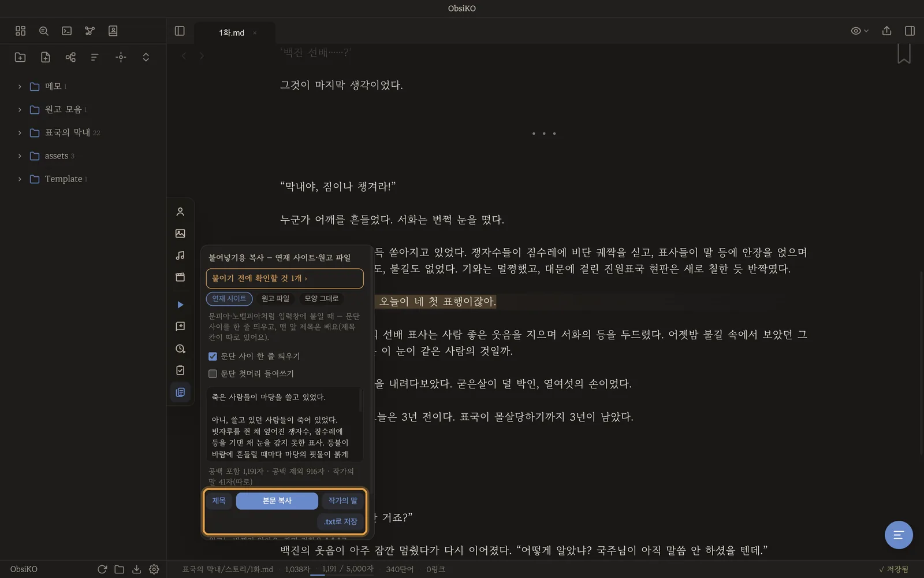
Task: Toggle the left sidebar panel icon
Action: 180,31
